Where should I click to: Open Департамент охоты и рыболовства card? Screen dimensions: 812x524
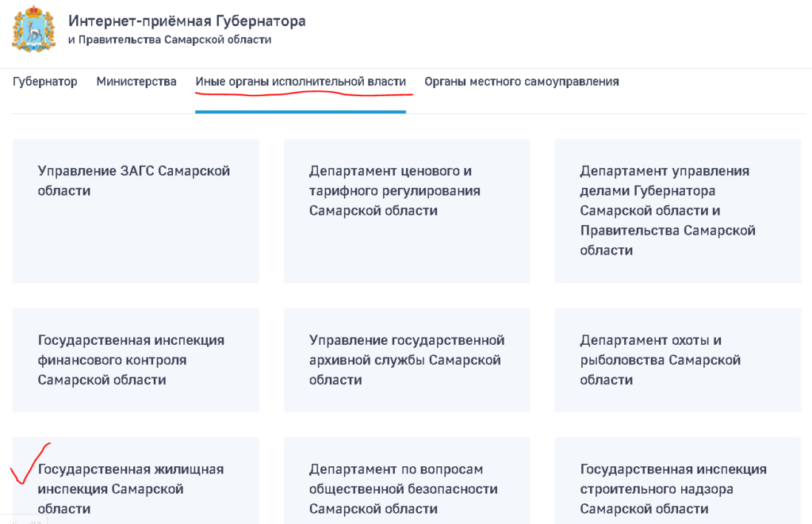pos(678,361)
